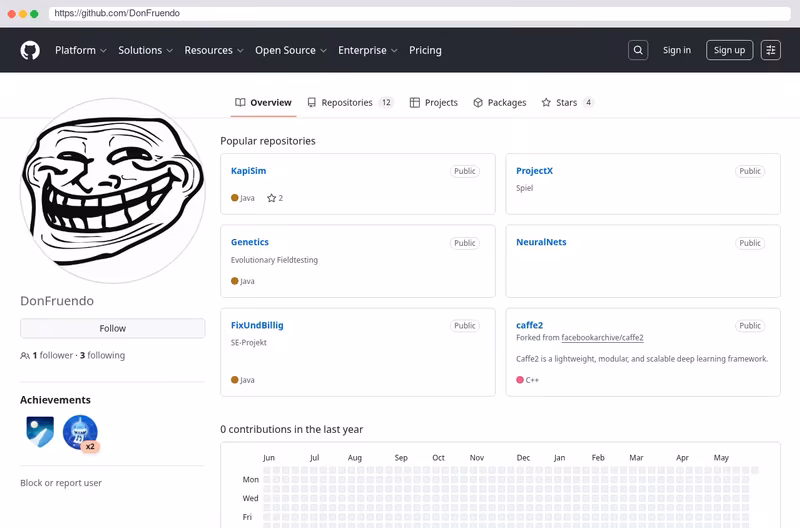Switch to the Packages tab
This screenshot has height=528, width=800.
[x=499, y=103]
